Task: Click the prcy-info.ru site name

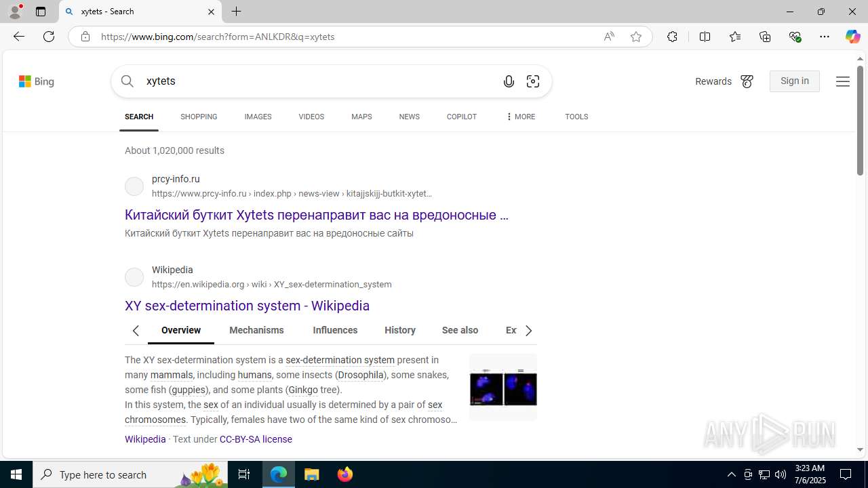Action: click(x=176, y=179)
